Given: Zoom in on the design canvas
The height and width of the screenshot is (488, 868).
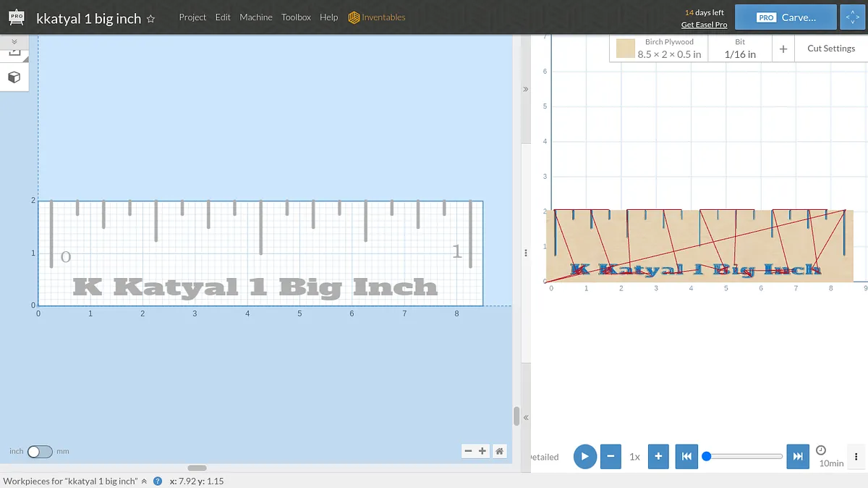Looking at the screenshot, I should click(x=482, y=451).
